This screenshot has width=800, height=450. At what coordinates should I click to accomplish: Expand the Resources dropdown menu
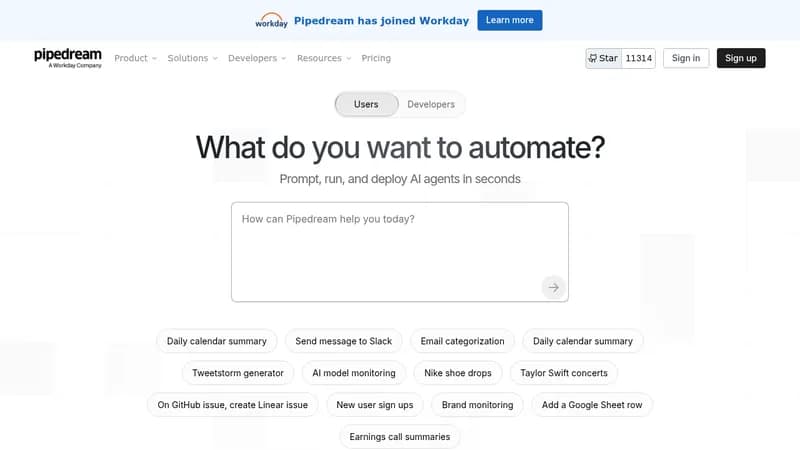(324, 58)
